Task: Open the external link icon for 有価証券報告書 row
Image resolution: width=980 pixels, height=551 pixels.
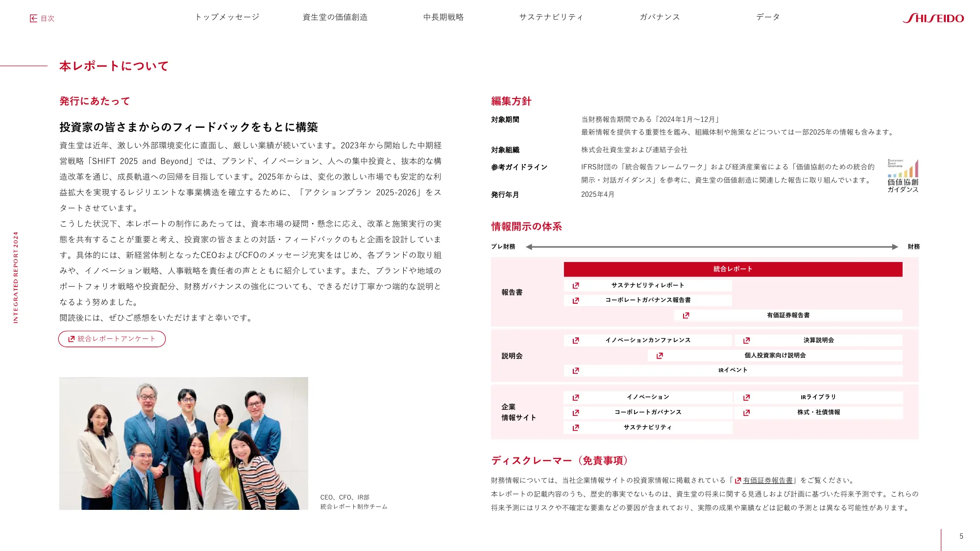Action: (x=686, y=315)
